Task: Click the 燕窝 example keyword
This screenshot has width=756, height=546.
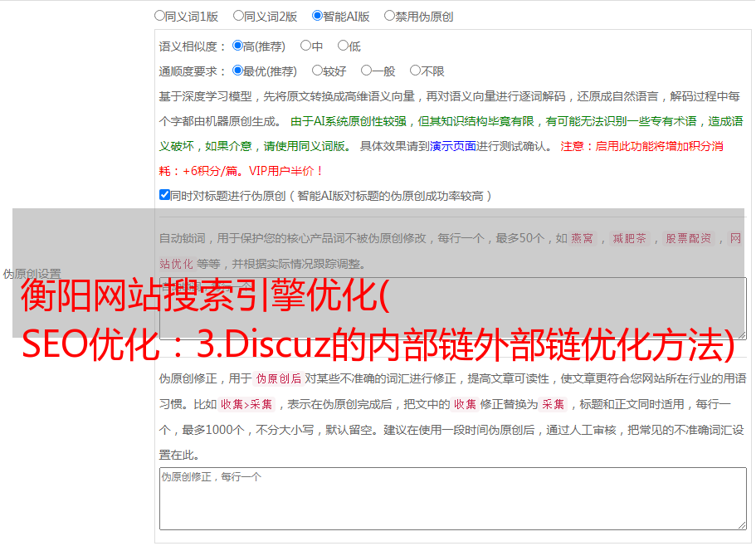Action: pyautogui.click(x=583, y=238)
